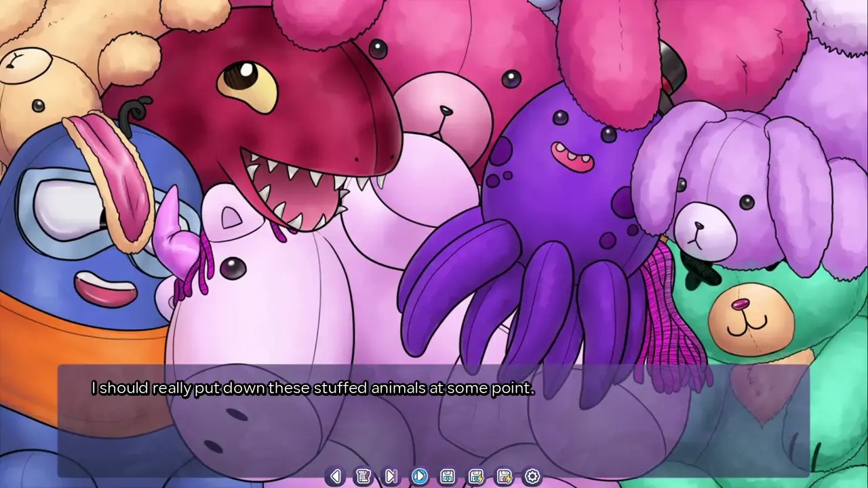Toggle auto-play advance mode

pyautogui.click(x=419, y=476)
